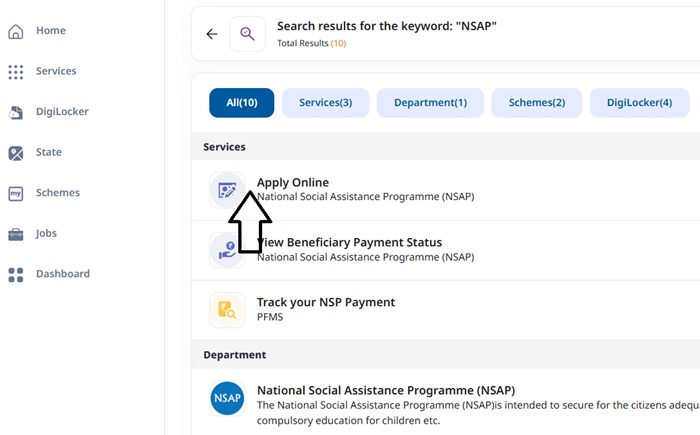
Task: Click NSAP subtitle under Payment Status
Action: click(x=366, y=257)
